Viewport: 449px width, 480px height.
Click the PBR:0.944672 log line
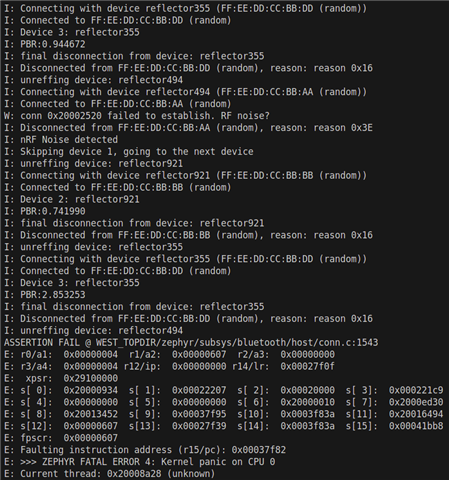[45, 44]
